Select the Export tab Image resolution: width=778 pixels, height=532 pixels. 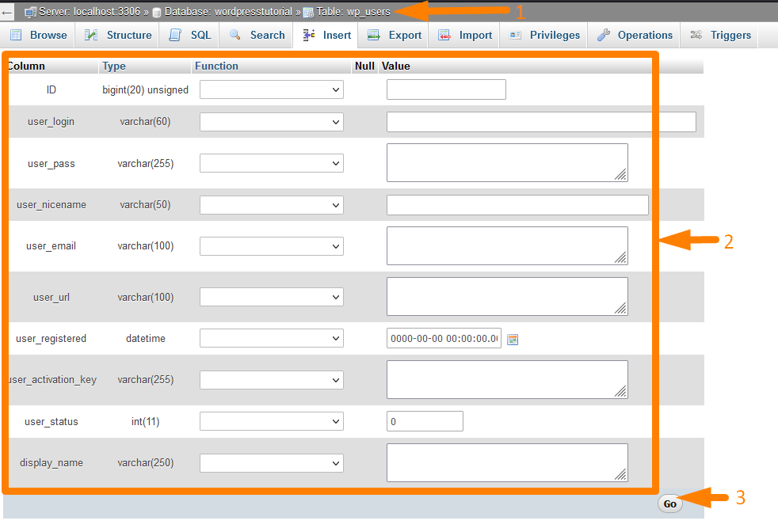click(395, 35)
